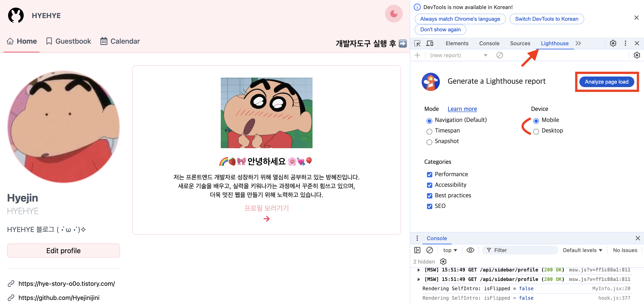
Task: Open the top context dropdown
Action: (450, 250)
